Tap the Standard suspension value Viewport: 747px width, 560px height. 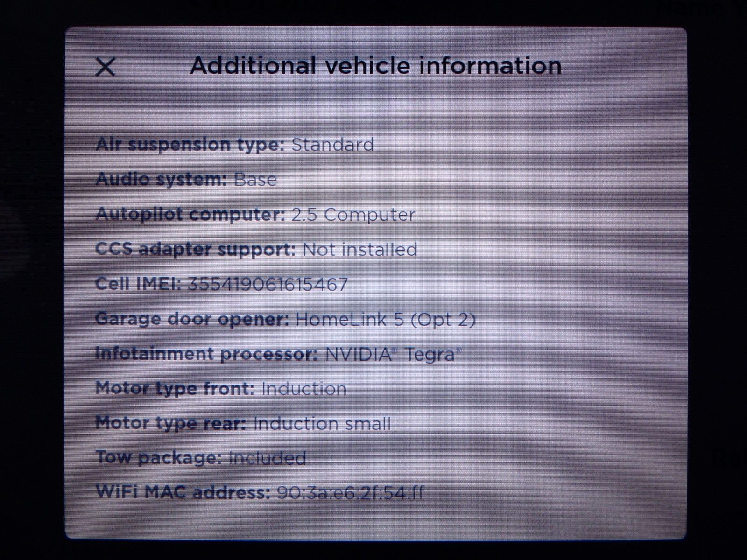tap(333, 144)
